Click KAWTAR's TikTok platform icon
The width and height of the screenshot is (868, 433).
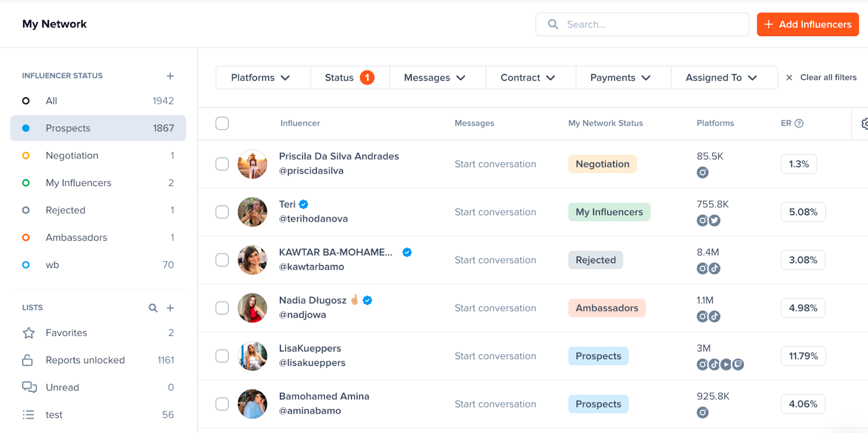point(713,268)
